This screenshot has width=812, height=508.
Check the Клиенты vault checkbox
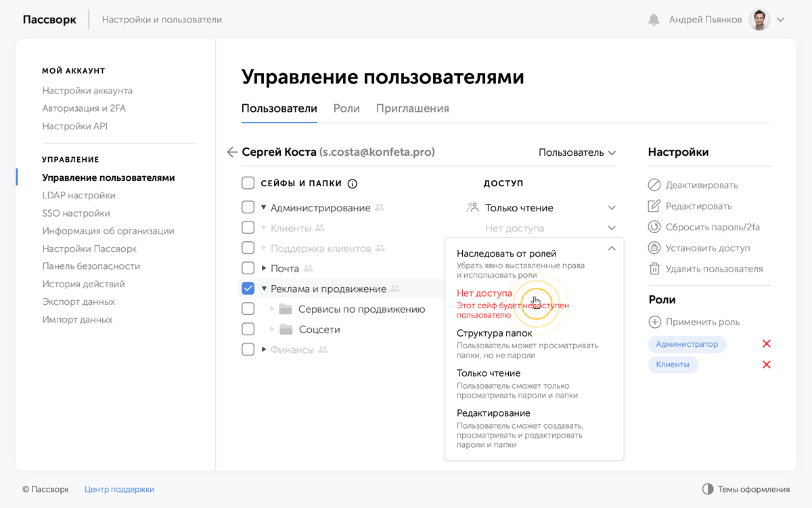coord(248,228)
